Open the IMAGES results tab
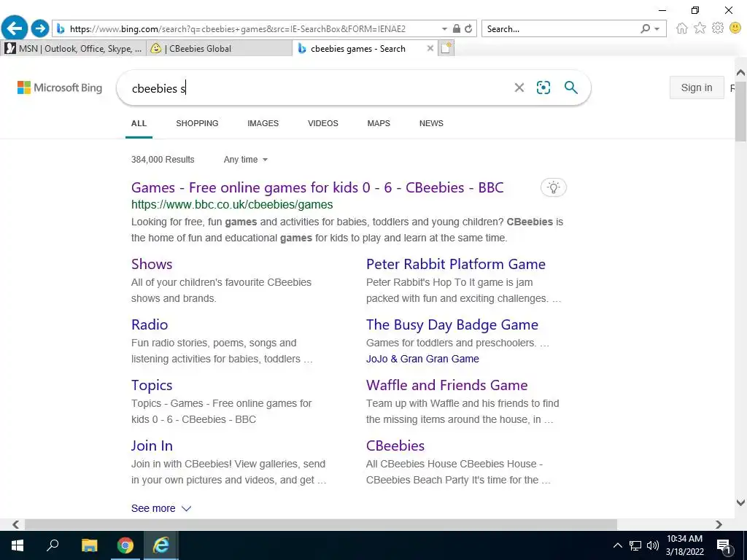The height and width of the screenshot is (560, 747). point(263,123)
